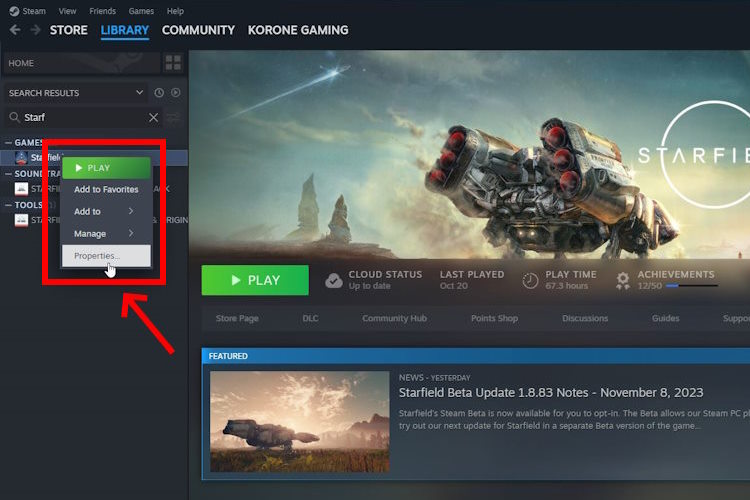This screenshot has height=500, width=750.
Task: Toggle the recent activity clock filter
Action: pyautogui.click(x=159, y=93)
